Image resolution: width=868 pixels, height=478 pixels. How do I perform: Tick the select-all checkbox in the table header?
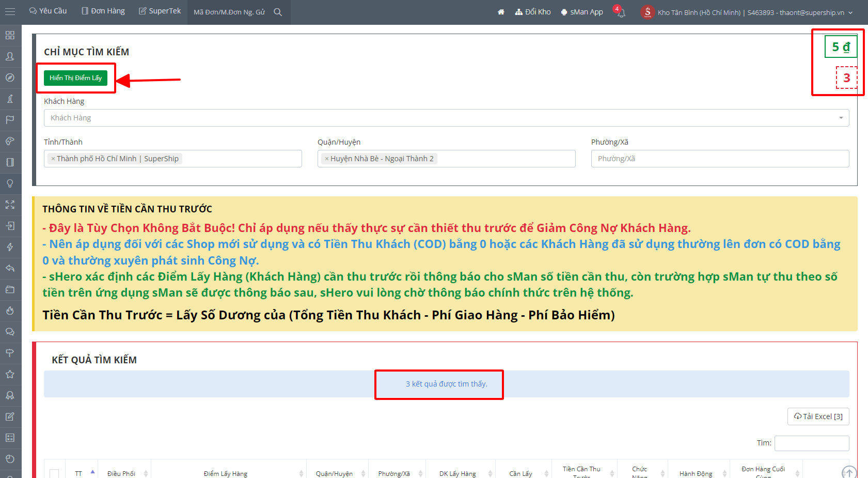coord(54,473)
